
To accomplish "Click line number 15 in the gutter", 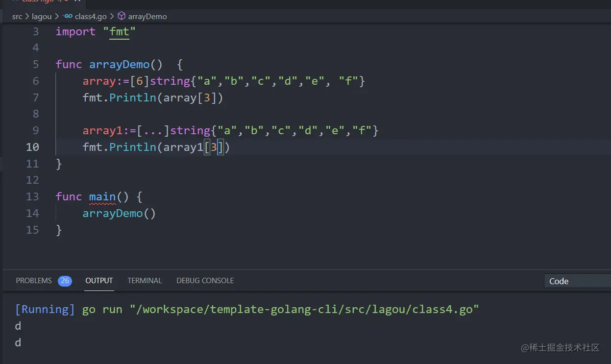I will 32,230.
